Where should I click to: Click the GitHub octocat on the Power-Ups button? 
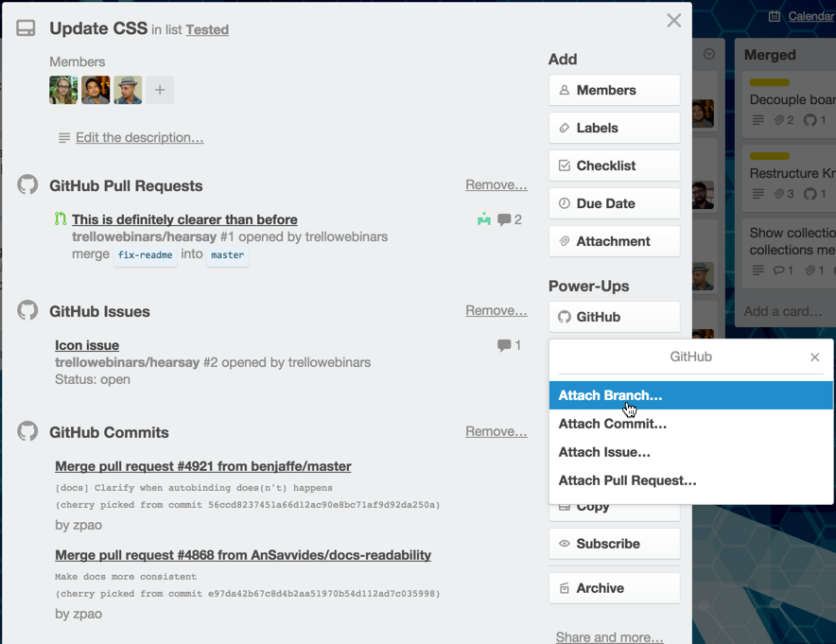566,316
